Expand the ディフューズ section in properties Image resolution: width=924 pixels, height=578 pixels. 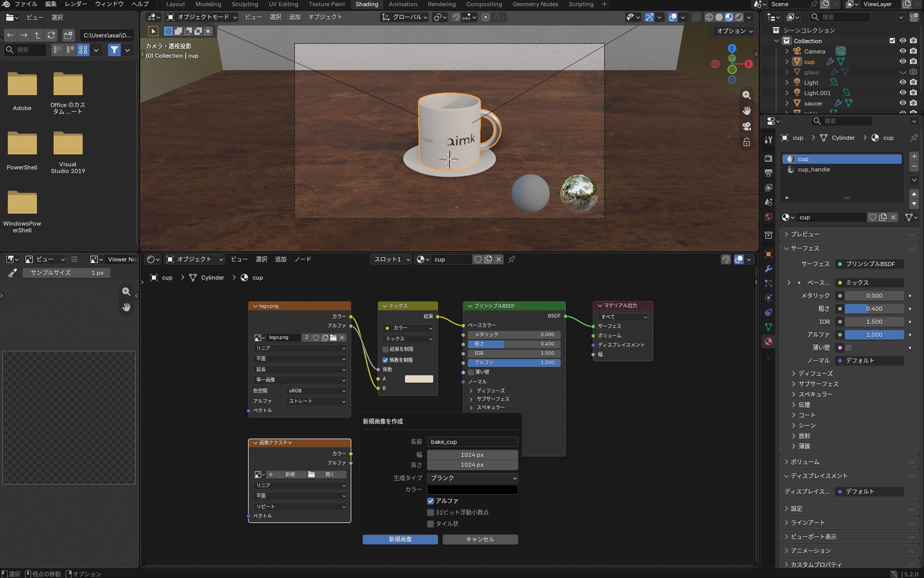tap(815, 373)
